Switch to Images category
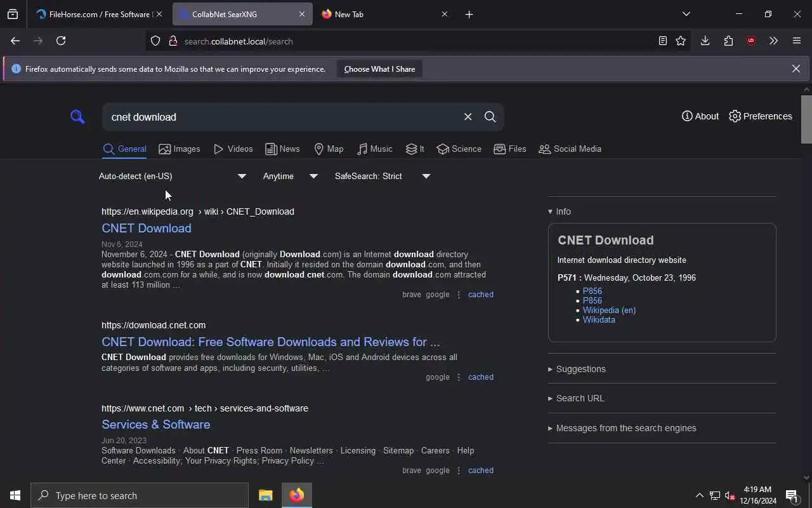Viewport: 812px width, 508px height. [180, 149]
